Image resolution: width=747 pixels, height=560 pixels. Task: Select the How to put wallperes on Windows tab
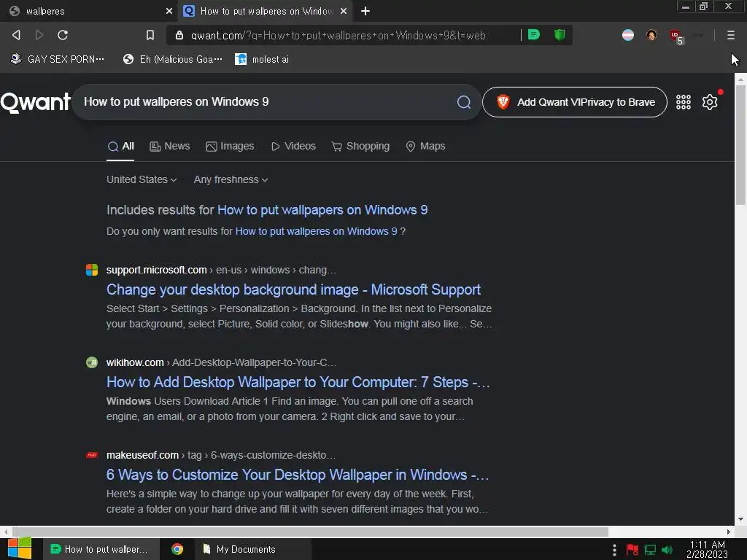266,11
